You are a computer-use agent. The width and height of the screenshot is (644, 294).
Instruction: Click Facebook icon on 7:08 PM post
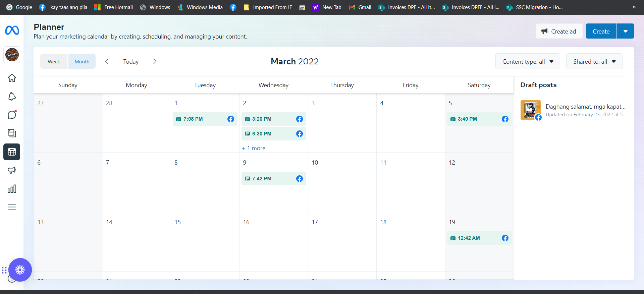(x=231, y=119)
